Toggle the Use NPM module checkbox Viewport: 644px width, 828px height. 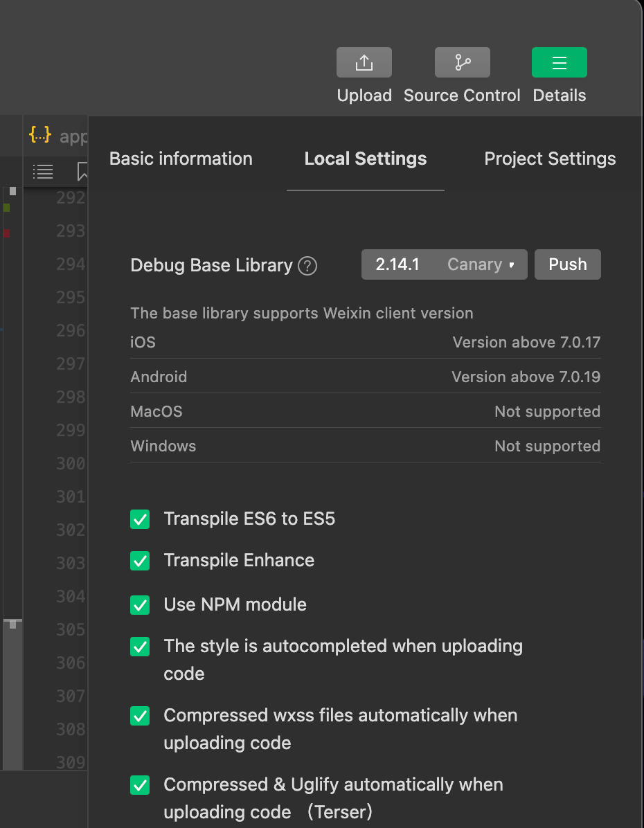140,605
